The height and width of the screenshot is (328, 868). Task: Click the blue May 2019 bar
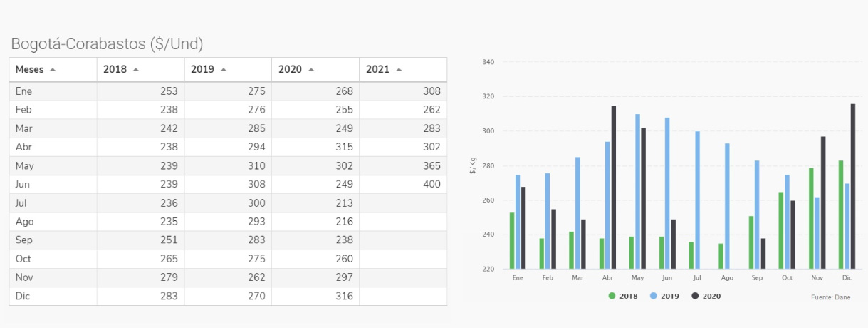(637, 192)
